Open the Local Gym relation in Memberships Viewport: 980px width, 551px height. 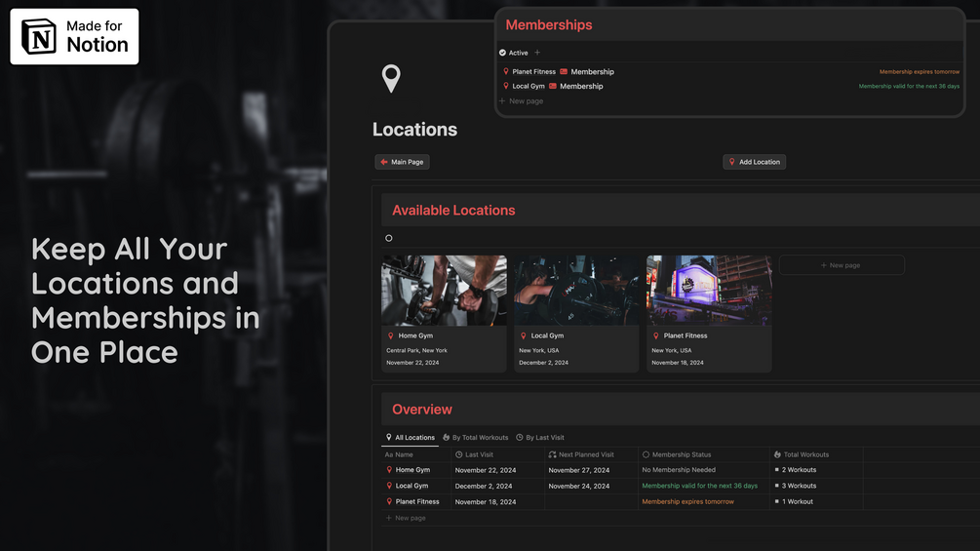524,86
